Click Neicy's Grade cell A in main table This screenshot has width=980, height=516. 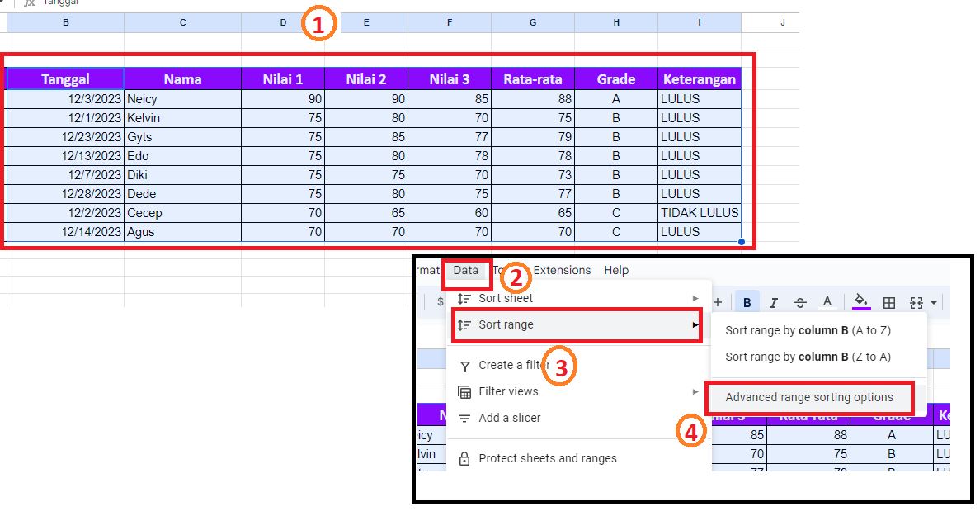616,99
